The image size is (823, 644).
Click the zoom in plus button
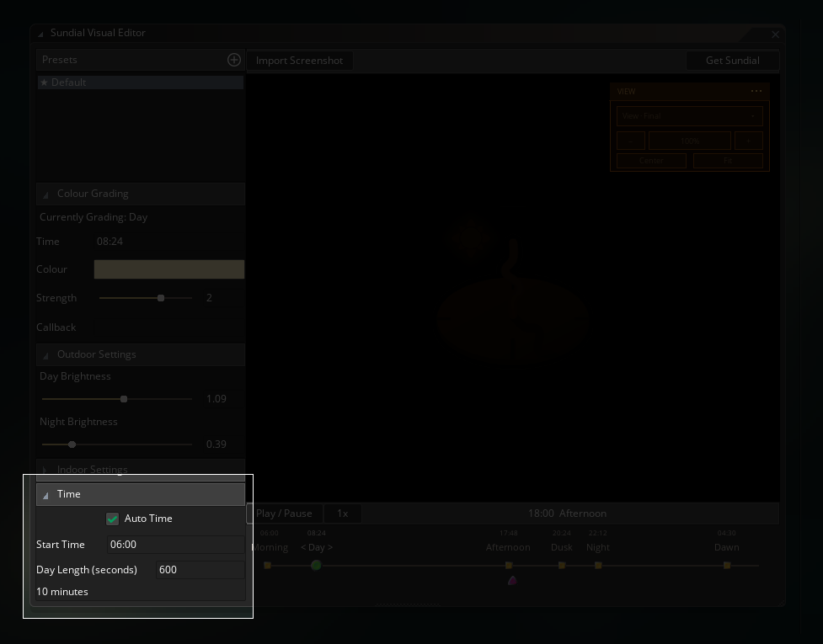coord(749,141)
